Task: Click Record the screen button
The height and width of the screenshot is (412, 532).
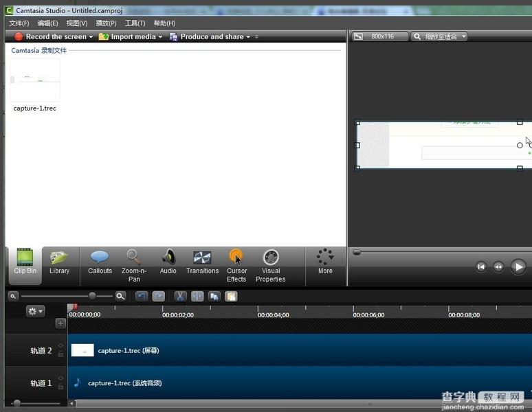Action: pos(51,36)
